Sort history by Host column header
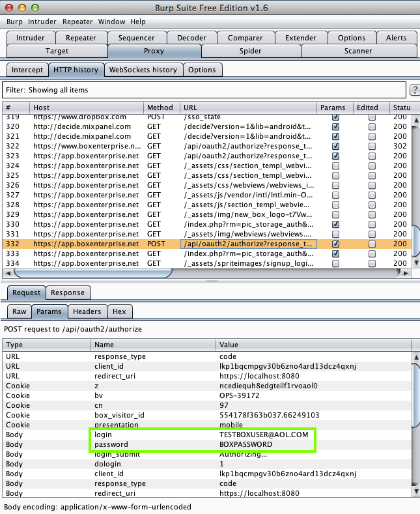420x514 pixels. (x=87, y=107)
